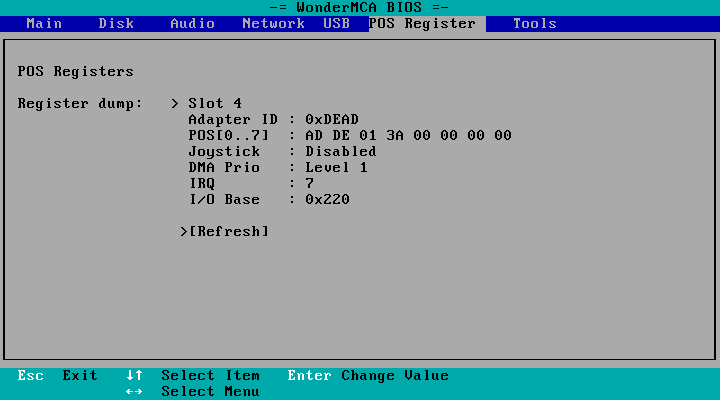This screenshot has width=720, height=400.
Task: Click the arrow marker before Refresh
Action: point(184,231)
